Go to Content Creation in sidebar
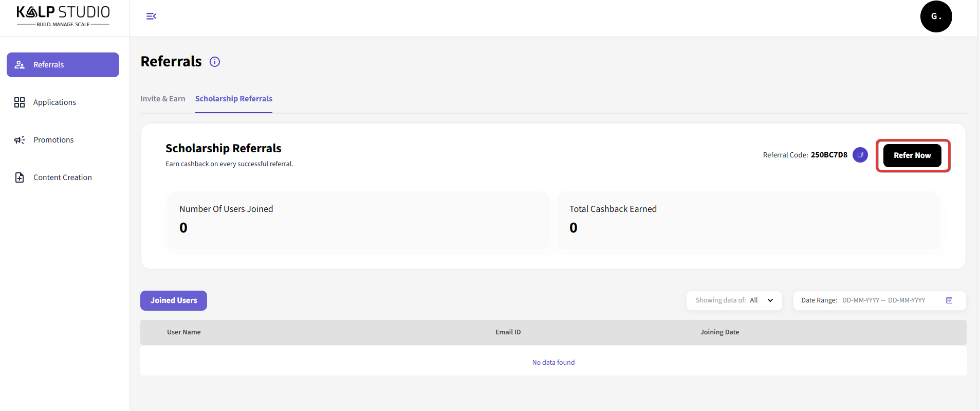This screenshot has width=980, height=411. click(x=62, y=177)
